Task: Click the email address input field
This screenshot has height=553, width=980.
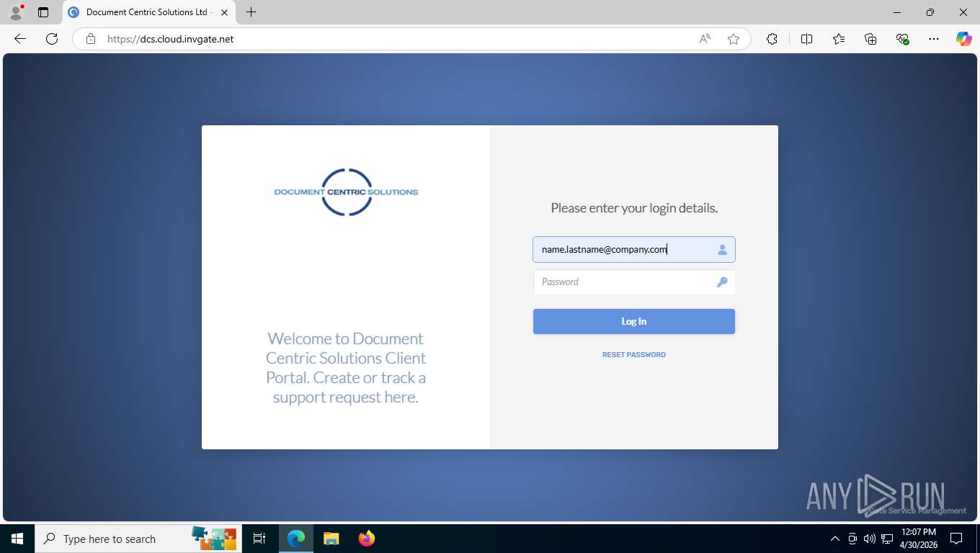Action: [634, 250]
